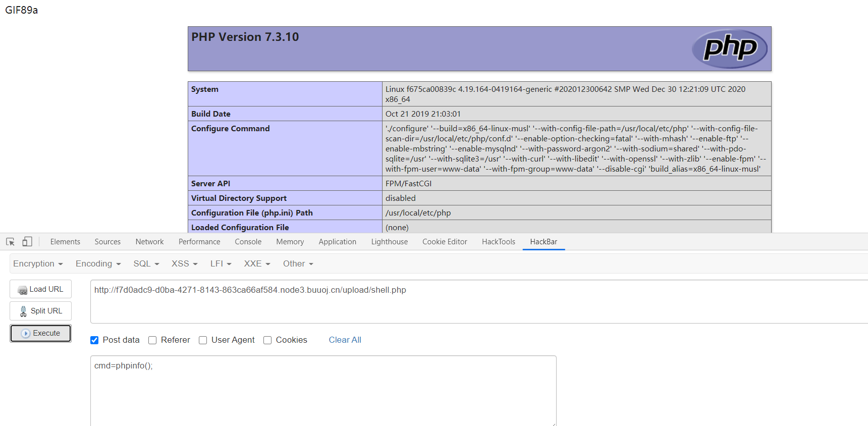Open the Memory tab
Viewport: 868px width, 426px height.
point(290,242)
